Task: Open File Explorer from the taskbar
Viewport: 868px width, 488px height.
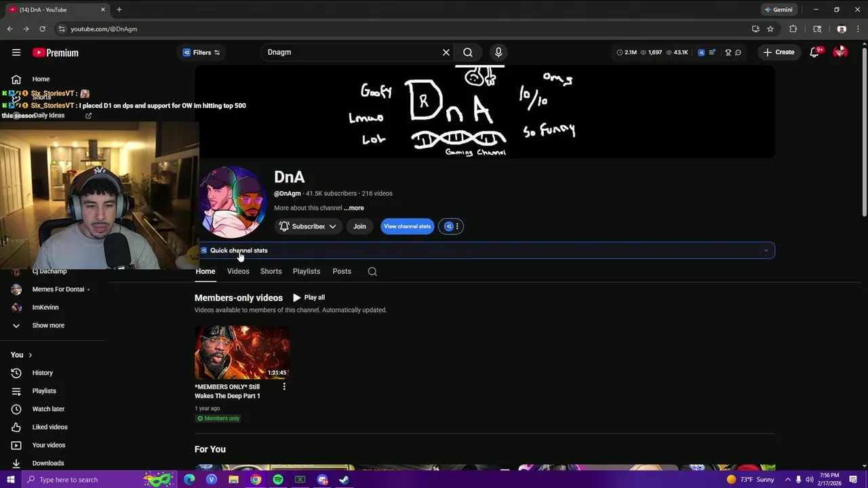Action: (233, 480)
